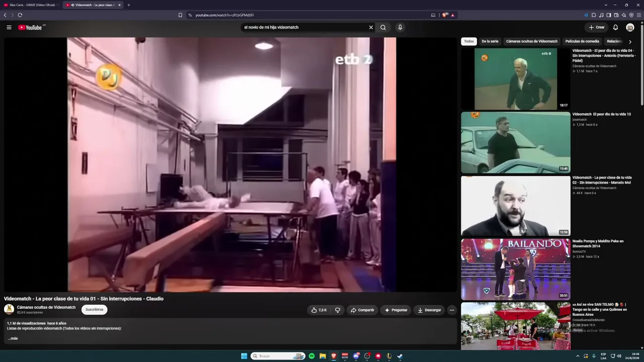Image resolution: width=644 pixels, height=362 pixels.
Task: Click the main video player
Action: pyautogui.click(x=230, y=164)
